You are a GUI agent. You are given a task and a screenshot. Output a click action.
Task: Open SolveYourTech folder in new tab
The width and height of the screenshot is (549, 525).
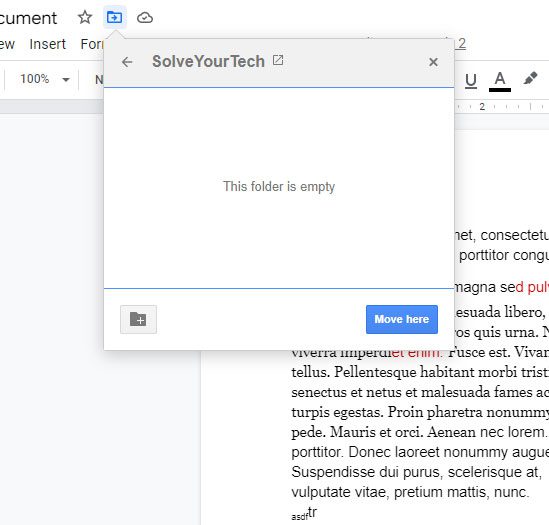pyautogui.click(x=278, y=60)
